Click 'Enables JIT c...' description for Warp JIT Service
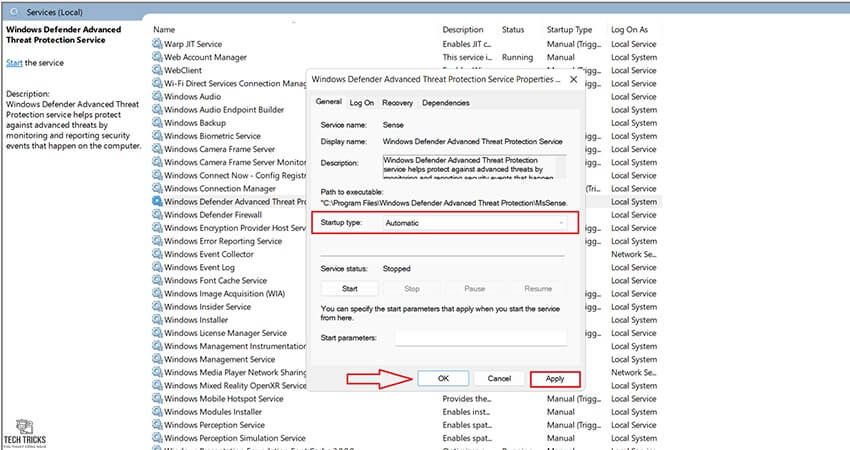 [x=467, y=44]
